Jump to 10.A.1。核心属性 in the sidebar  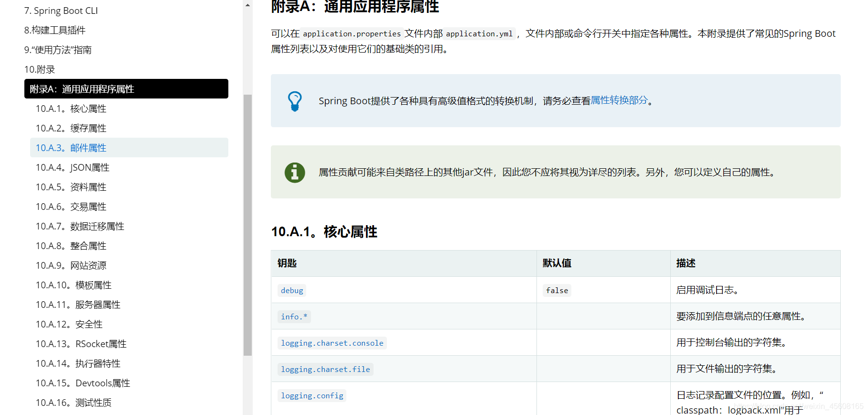tap(71, 109)
